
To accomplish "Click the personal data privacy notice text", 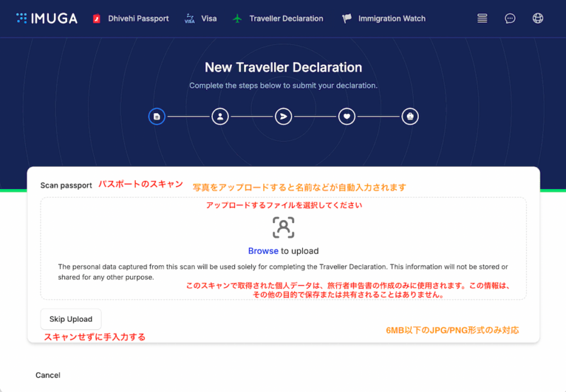I will pyautogui.click(x=283, y=272).
